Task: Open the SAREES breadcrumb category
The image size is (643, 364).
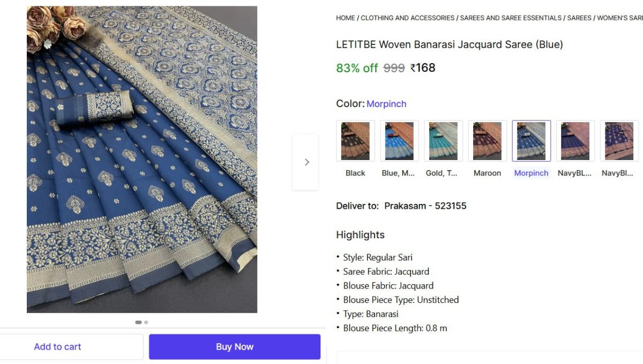Action: pyautogui.click(x=579, y=18)
